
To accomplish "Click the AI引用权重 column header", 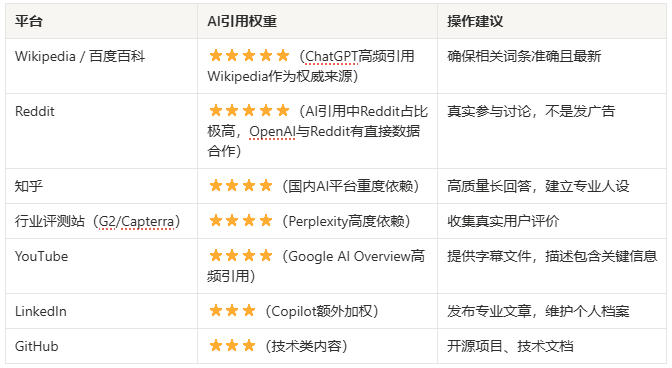I will (x=317, y=21).
